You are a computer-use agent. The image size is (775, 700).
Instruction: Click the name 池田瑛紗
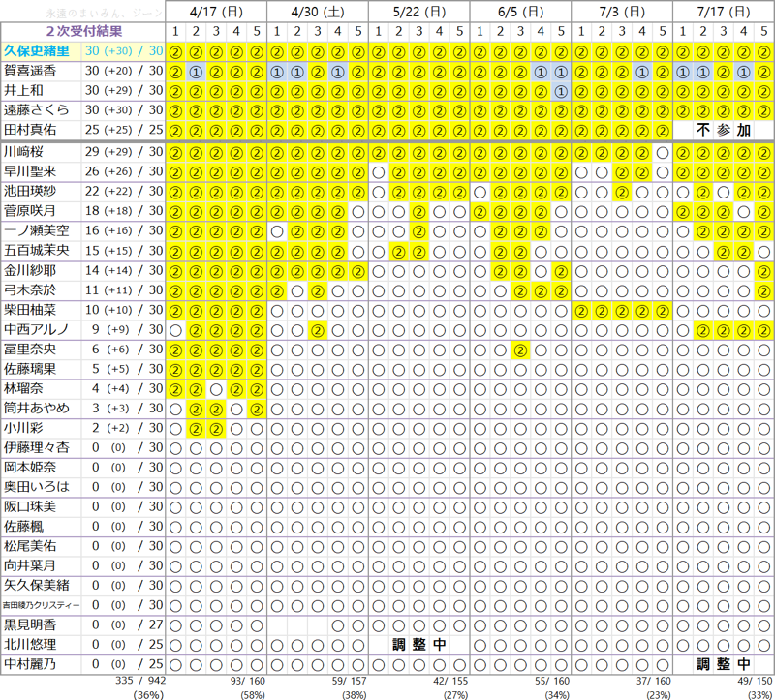click(x=30, y=191)
